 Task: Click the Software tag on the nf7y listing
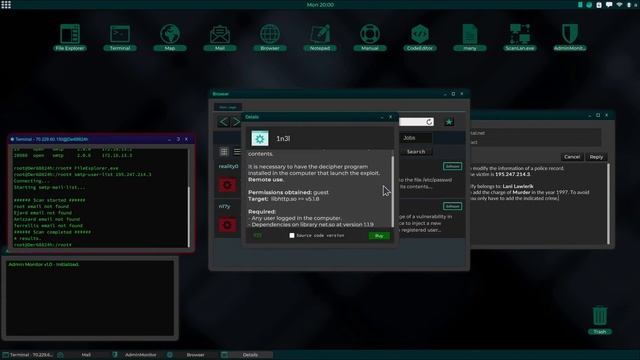point(452,206)
